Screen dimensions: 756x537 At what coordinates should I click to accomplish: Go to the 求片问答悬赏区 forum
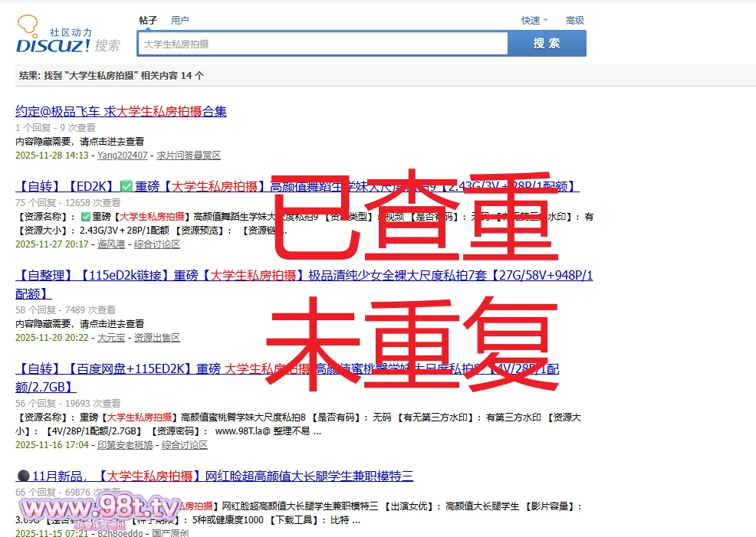[x=189, y=155]
